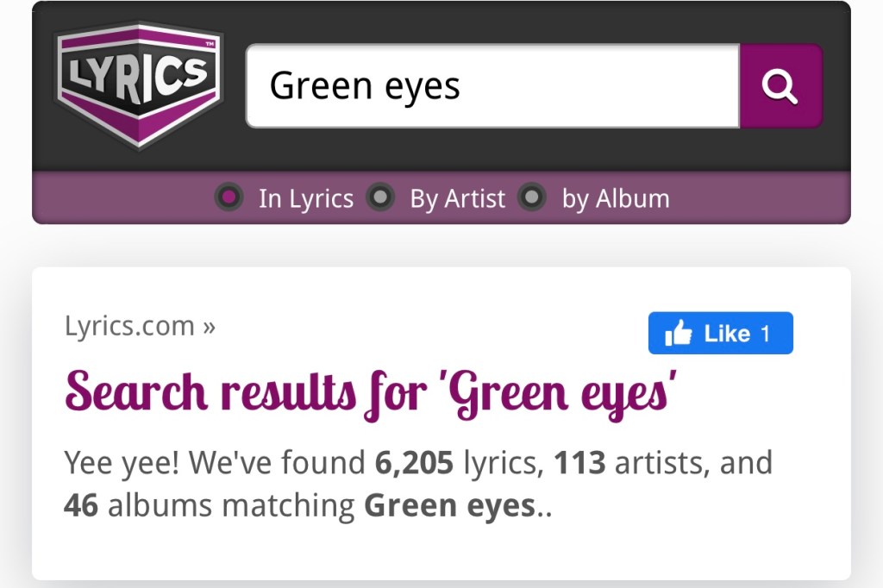Viewport: 883px width, 588px height.
Task: Select the By Artist radio button
Action: (379, 198)
